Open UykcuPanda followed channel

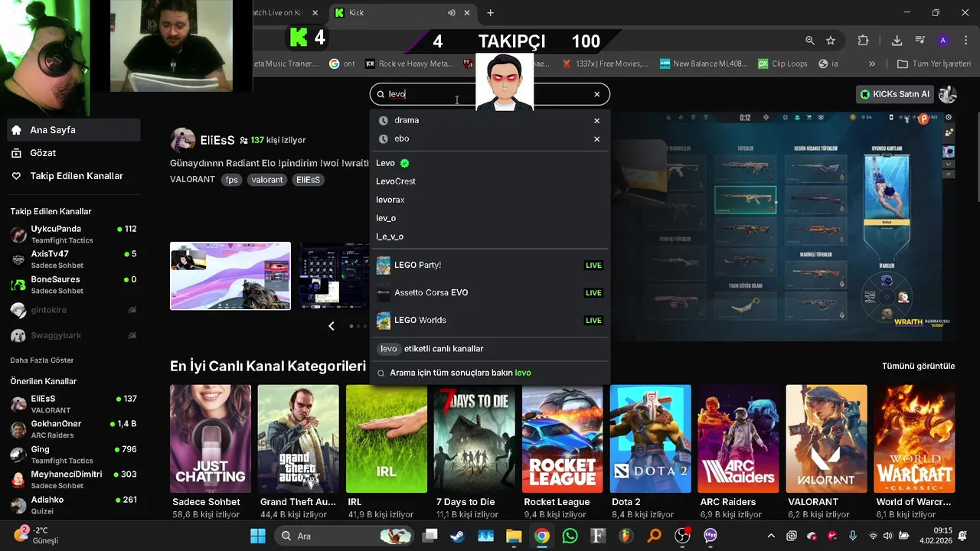[74, 234]
